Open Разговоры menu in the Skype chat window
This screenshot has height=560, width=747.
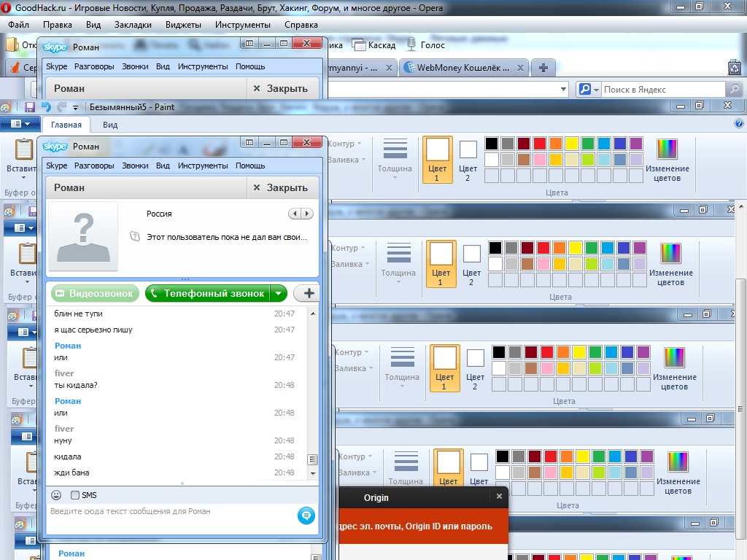[94, 166]
